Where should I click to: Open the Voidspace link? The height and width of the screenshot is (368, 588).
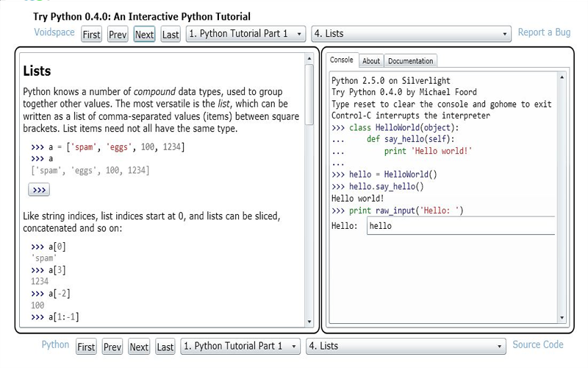pos(54,33)
